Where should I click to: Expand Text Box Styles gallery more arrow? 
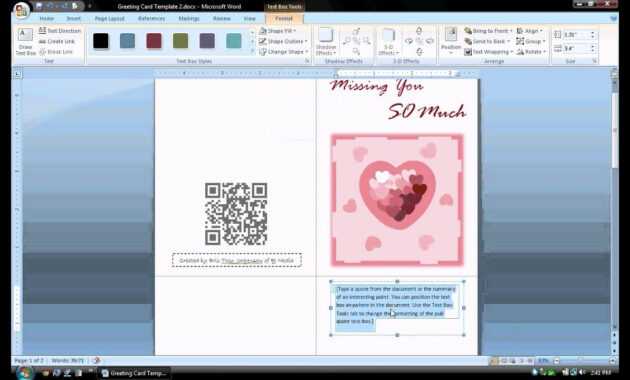pos(252,52)
